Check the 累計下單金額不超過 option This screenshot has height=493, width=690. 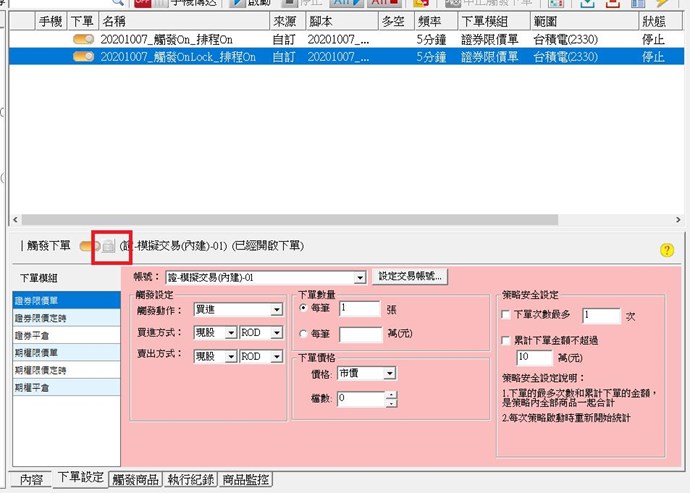click(507, 340)
